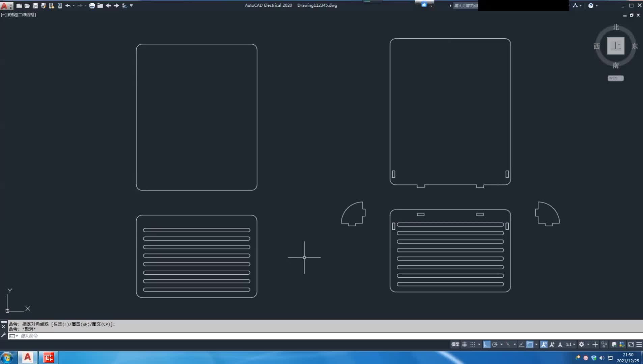The image size is (643, 364).
Task: Save the drawing with Save icon
Action: coord(35,5)
